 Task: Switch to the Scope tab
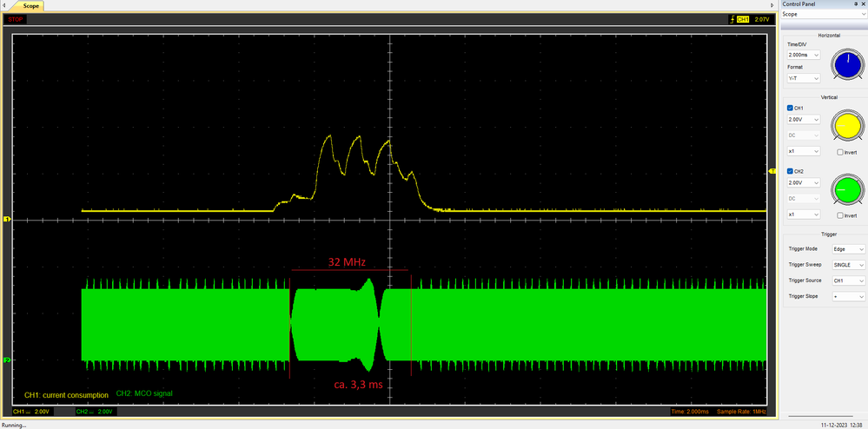coord(30,5)
